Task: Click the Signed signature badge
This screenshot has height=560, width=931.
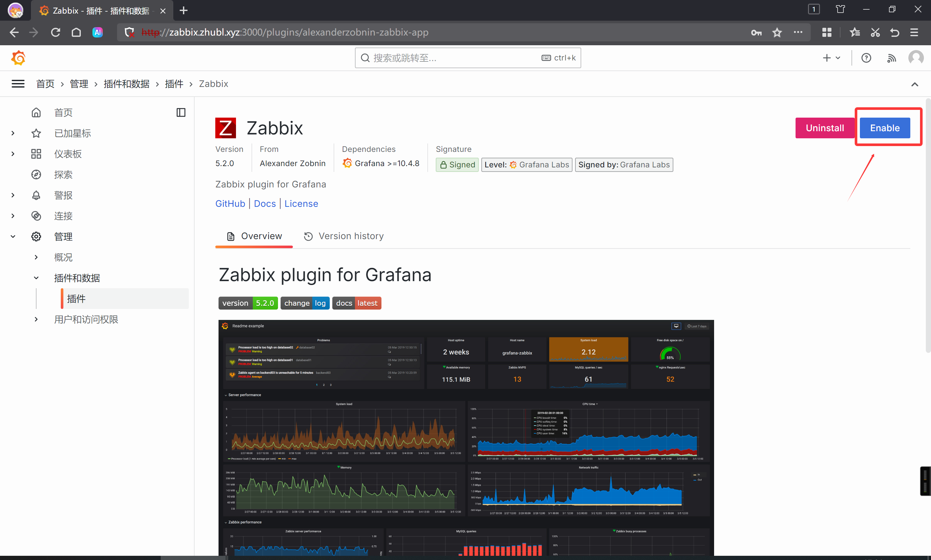Action: 457,165
